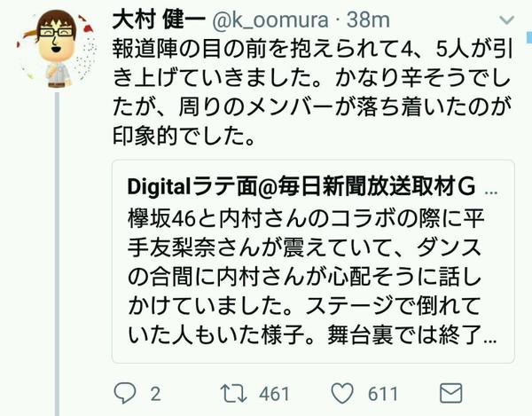Click the gray thread line below avatar
532x416 pixels.
pos(57,254)
